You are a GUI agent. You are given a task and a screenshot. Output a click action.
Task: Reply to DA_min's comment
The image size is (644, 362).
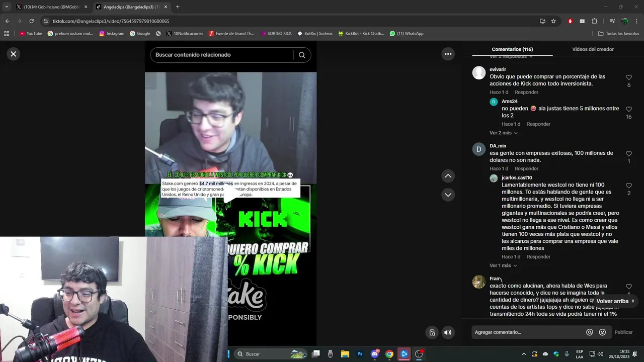[526, 168]
